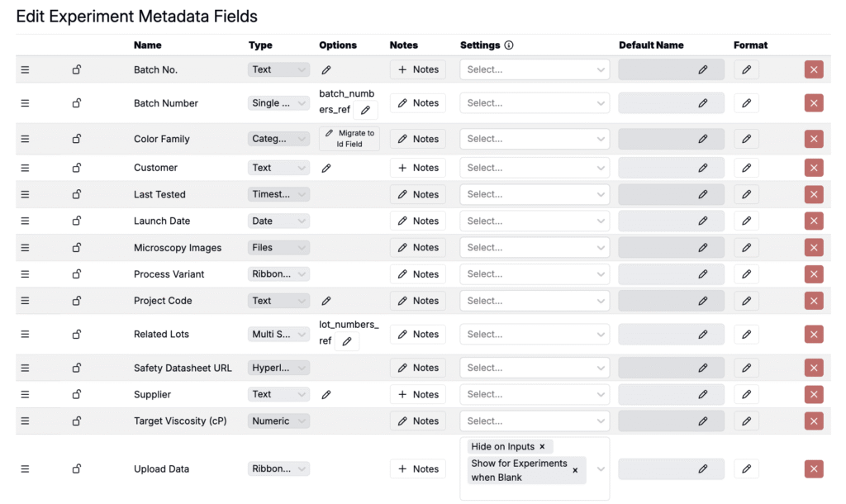
Task: Edit batch_numbers_ref options pencil icon
Action: [x=365, y=110]
